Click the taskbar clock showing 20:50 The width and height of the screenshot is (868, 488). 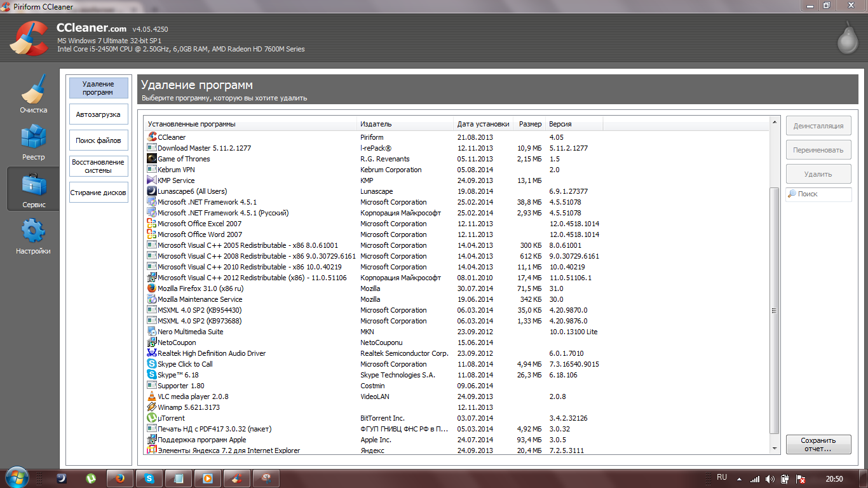click(x=834, y=479)
